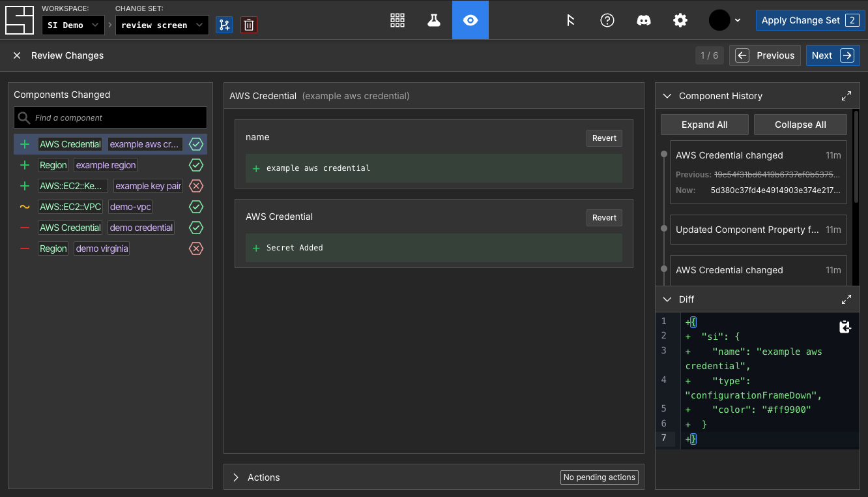Open the grid model view icon
The width and height of the screenshot is (868, 497).
[398, 20]
